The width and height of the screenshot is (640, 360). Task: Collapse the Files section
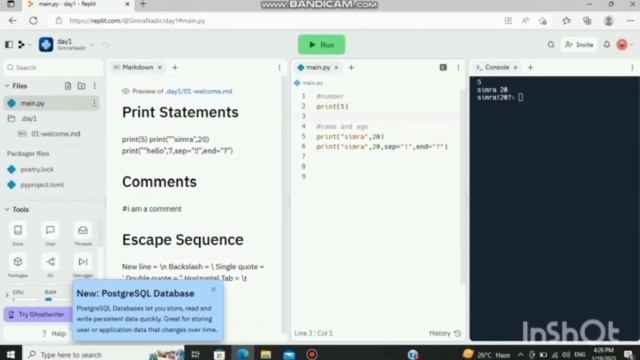point(7,86)
